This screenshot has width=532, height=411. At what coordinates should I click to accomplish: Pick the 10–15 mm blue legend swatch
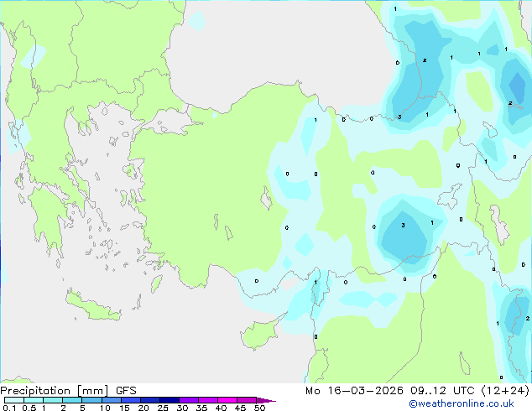click(x=112, y=400)
